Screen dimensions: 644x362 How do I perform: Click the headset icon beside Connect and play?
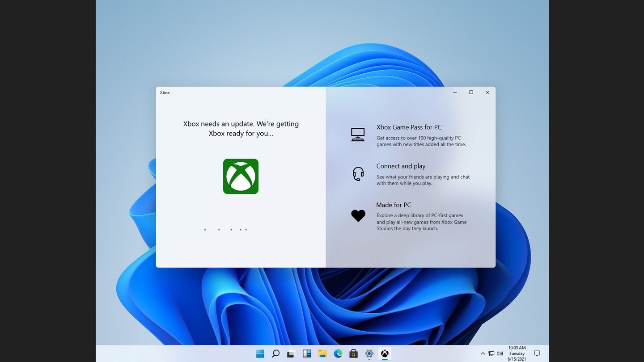pyautogui.click(x=357, y=173)
